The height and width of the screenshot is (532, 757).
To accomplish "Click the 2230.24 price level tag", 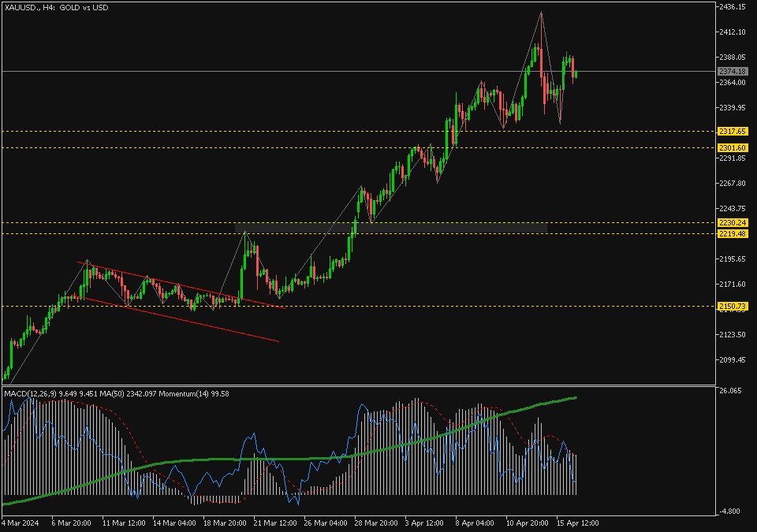I will [732, 223].
